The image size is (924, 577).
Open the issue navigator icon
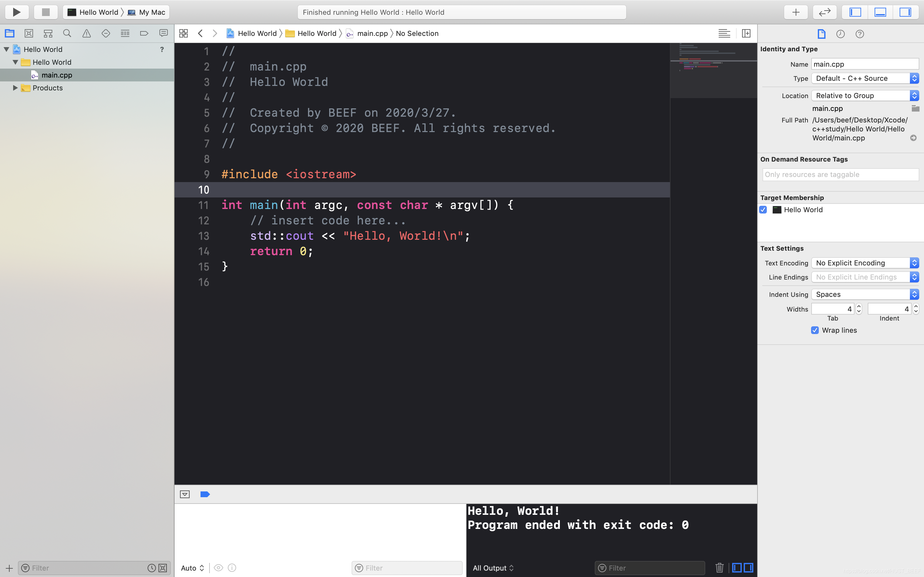87,33
